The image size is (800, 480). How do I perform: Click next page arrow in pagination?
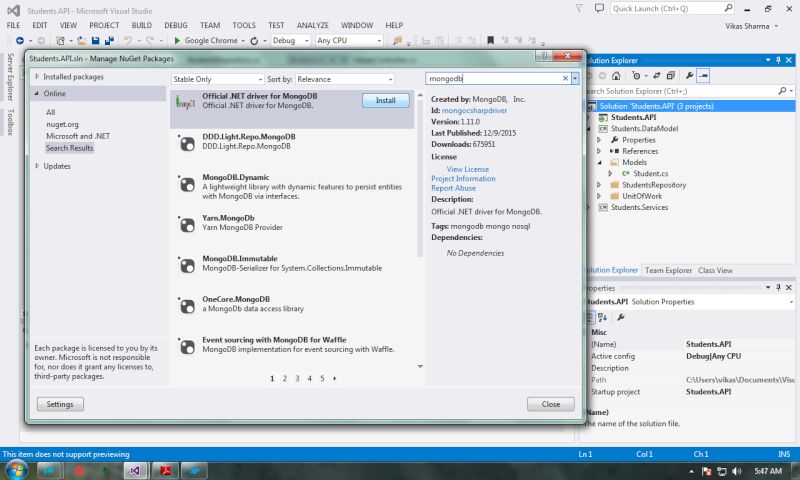tap(335, 378)
